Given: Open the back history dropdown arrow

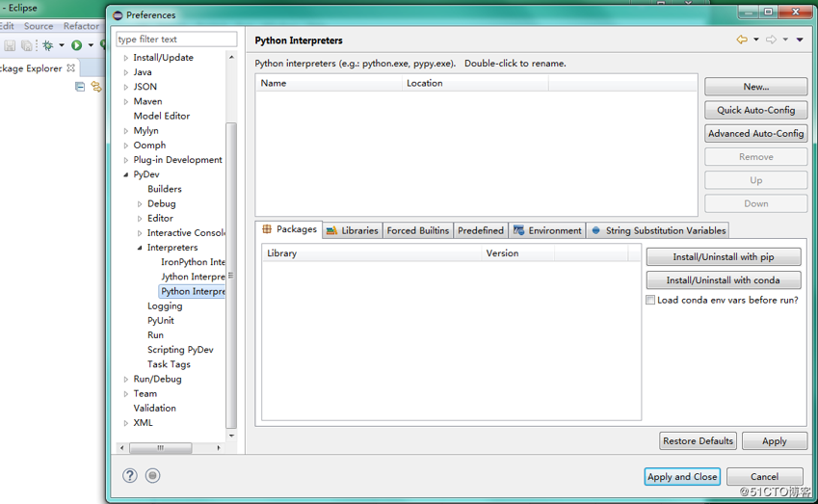Looking at the screenshot, I should (756, 40).
